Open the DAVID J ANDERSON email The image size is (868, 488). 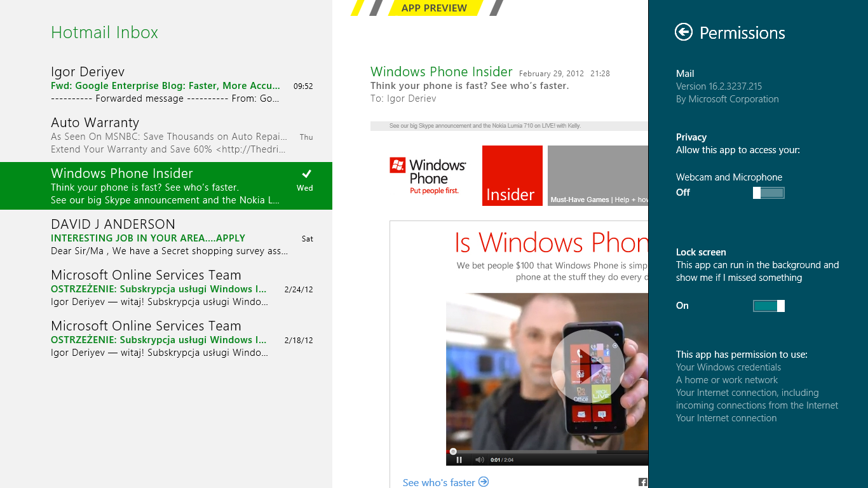[166, 237]
